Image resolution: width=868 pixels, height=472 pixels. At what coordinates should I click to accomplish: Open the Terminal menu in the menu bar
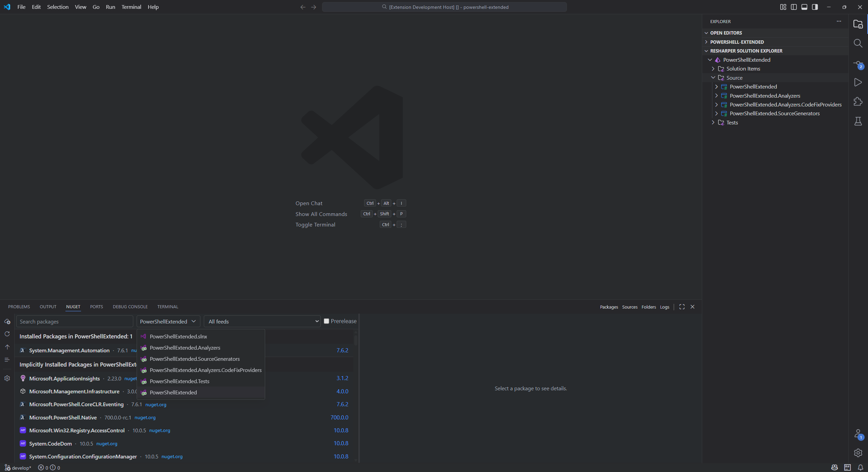coord(131,7)
